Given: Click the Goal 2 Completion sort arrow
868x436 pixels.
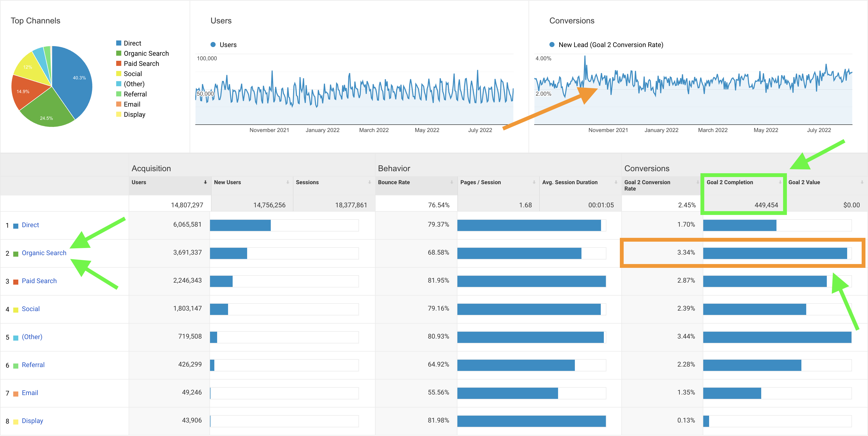Looking at the screenshot, I should pos(780,182).
